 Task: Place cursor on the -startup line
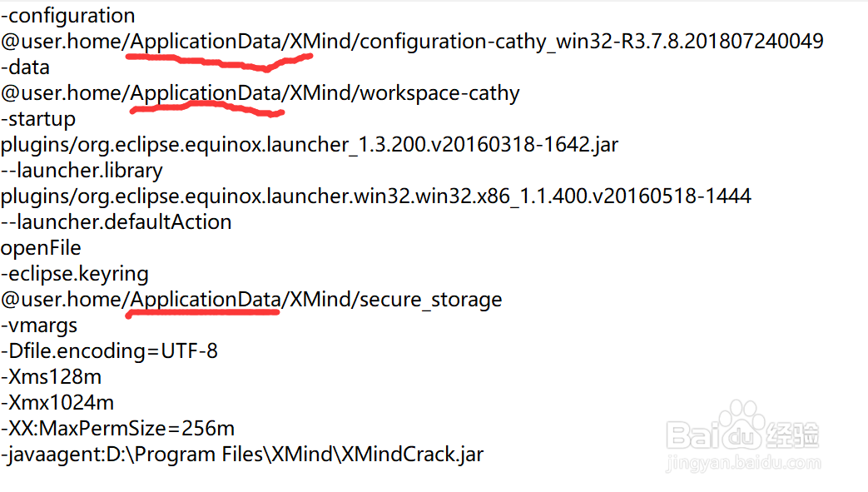pos(38,119)
